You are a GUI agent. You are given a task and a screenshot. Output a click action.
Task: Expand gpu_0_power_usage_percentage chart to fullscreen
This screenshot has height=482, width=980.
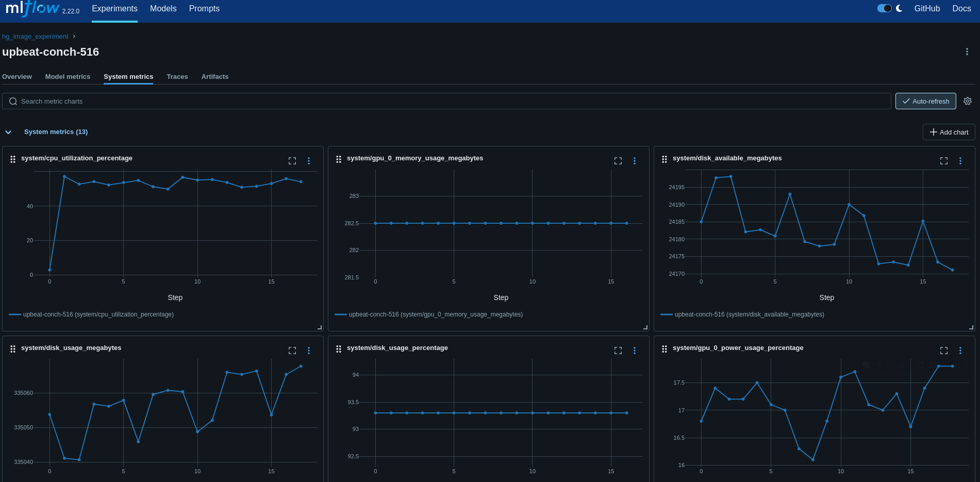click(943, 351)
